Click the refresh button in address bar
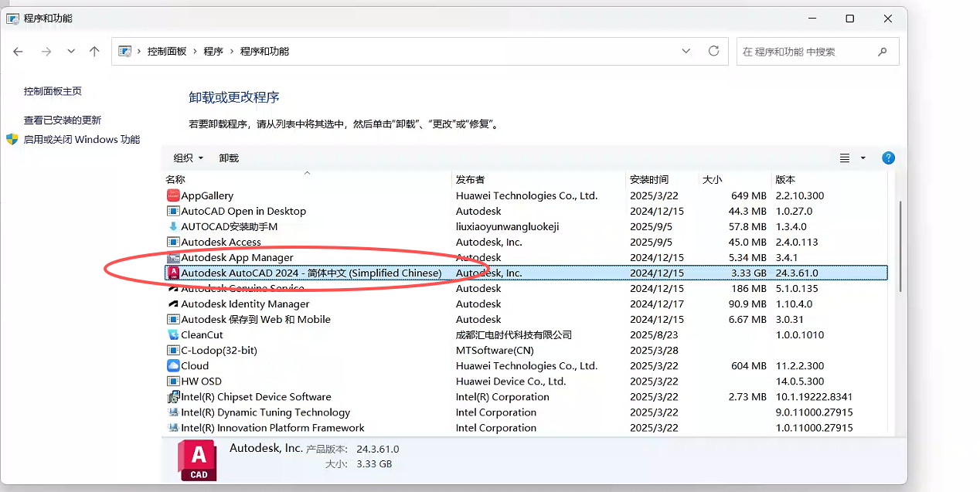Viewport: 980px width, 492px height. [x=713, y=51]
